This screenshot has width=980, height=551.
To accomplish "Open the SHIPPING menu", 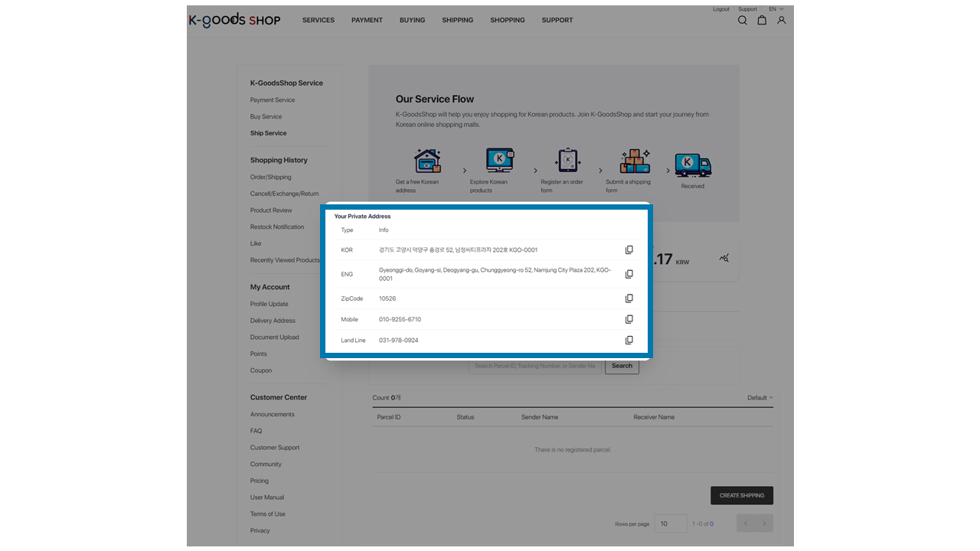I will [x=457, y=21].
